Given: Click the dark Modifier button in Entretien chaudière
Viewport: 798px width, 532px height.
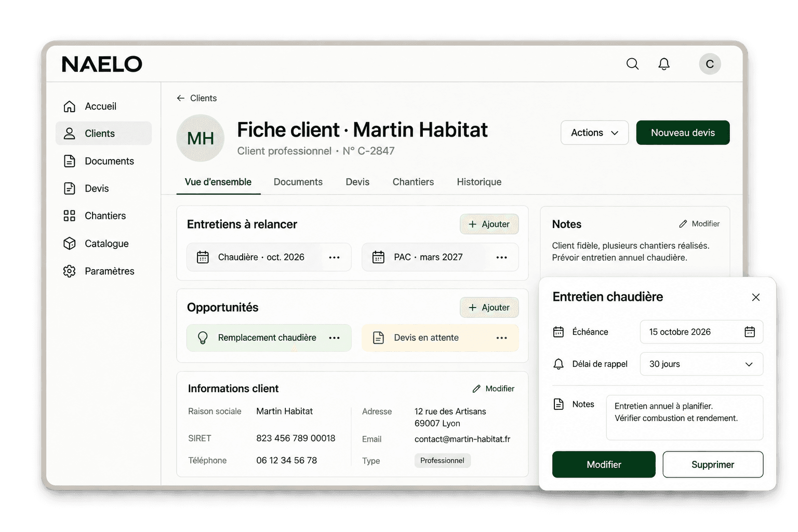Looking at the screenshot, I should (x=604, y=464).
